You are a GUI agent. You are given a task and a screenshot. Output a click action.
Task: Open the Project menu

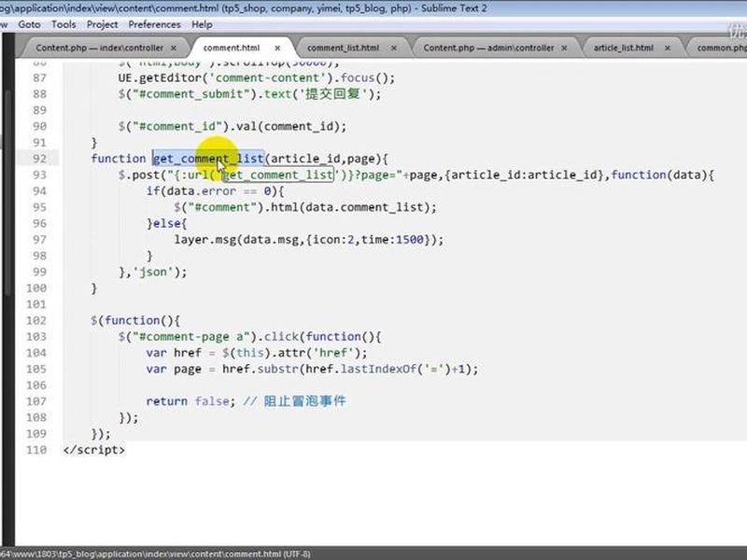tap(102, 24)
